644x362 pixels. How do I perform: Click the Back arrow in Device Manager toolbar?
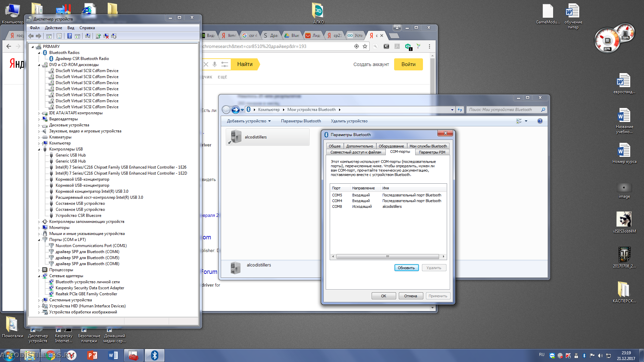pyautogui.click(x=31, y=36)
